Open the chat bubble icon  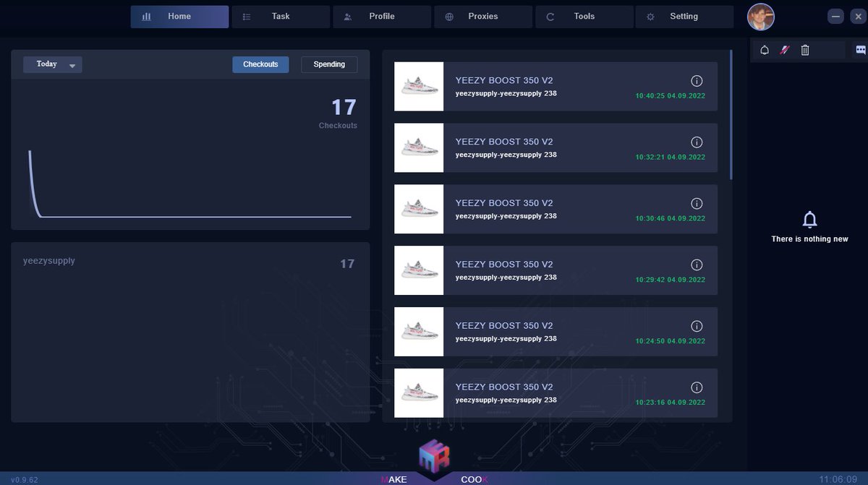tap(861, 50)
